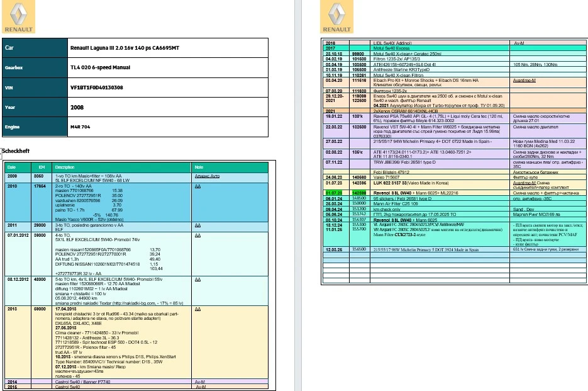Click the green highlighted 31.07.23 date cell
588x391 pixels.
click(332, 192)
